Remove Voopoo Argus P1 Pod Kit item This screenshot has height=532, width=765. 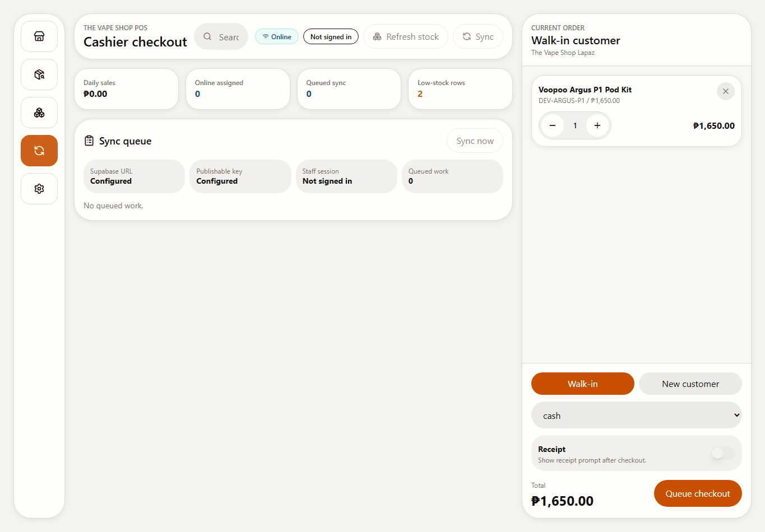(726, 91)
